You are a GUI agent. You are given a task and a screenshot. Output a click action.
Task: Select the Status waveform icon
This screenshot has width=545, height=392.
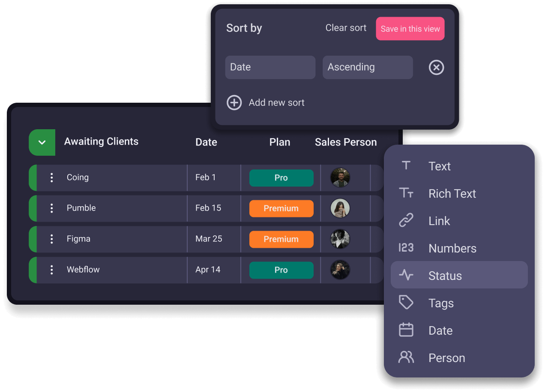coord(406,275)
